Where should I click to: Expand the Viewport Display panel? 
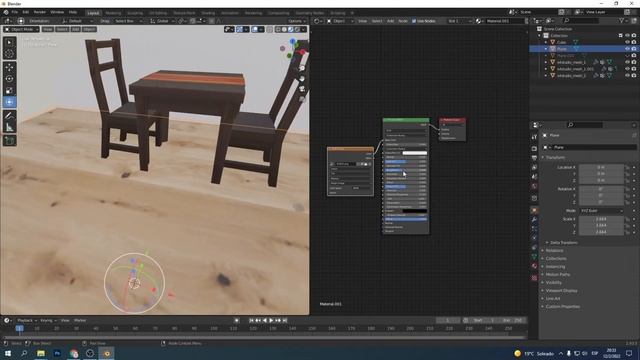tap(561, 291)
